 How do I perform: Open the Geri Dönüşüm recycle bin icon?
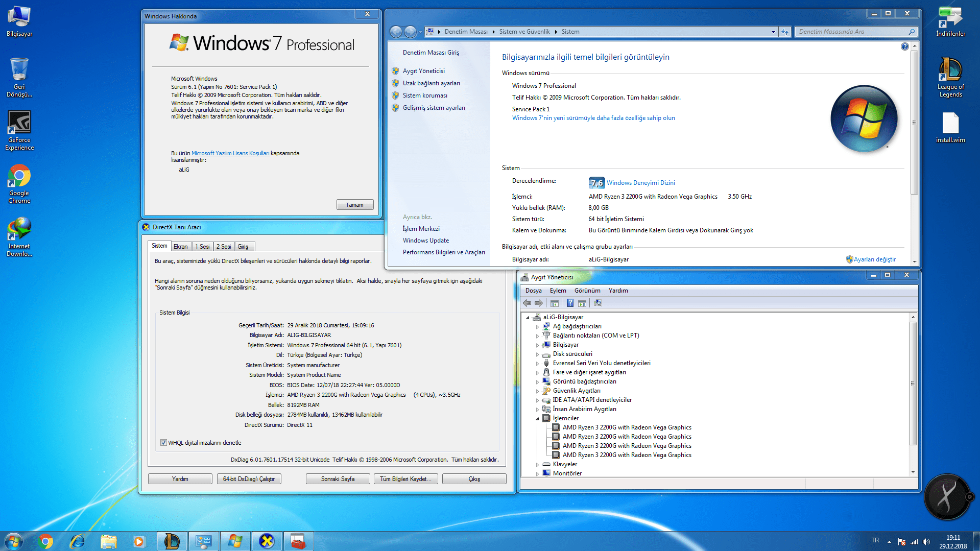19,77
